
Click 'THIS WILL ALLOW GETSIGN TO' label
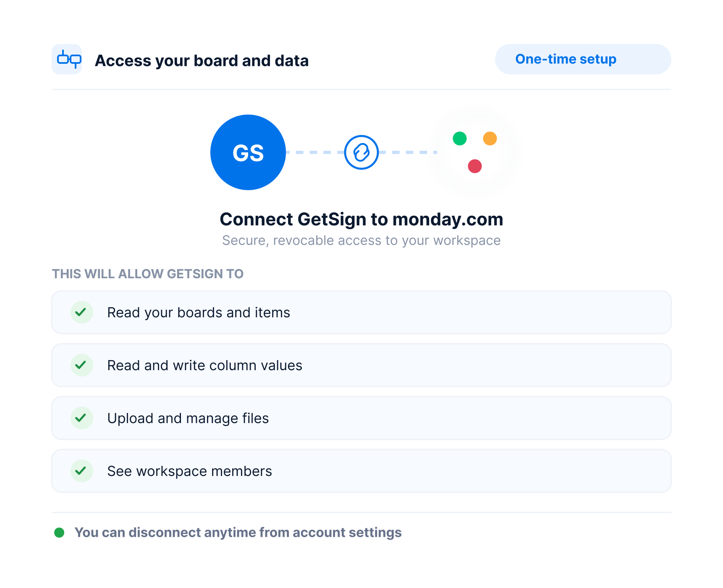tap(148, 274)
